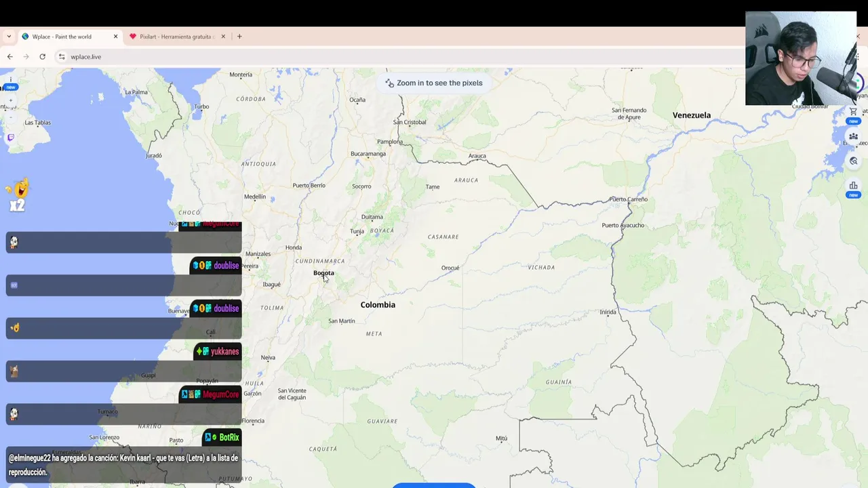Zoom in with the map plus button
The width and height of the screenshot is (868, 488).
coord(9,100)
